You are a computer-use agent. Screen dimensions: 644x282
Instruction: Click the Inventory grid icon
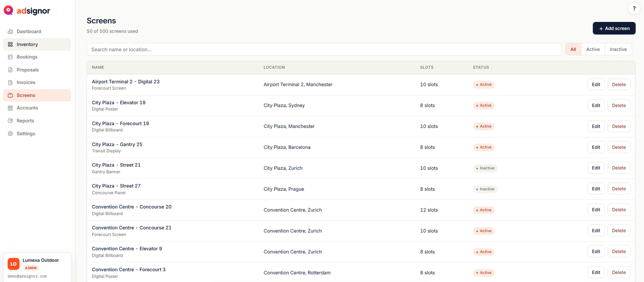point(10,44)
